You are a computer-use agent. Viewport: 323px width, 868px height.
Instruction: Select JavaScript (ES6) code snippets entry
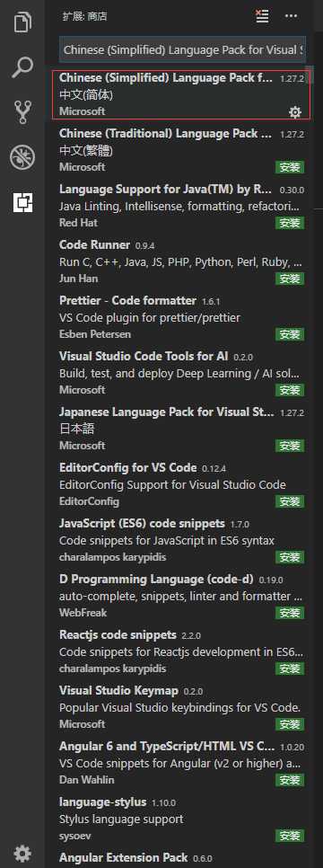[182, 540]
